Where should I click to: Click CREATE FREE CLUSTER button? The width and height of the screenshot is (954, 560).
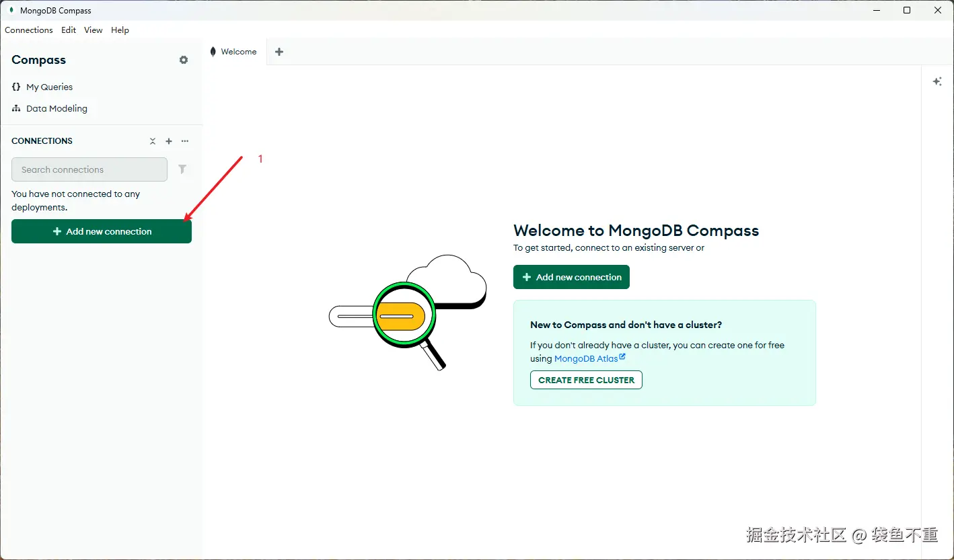[x=586, y=380]
